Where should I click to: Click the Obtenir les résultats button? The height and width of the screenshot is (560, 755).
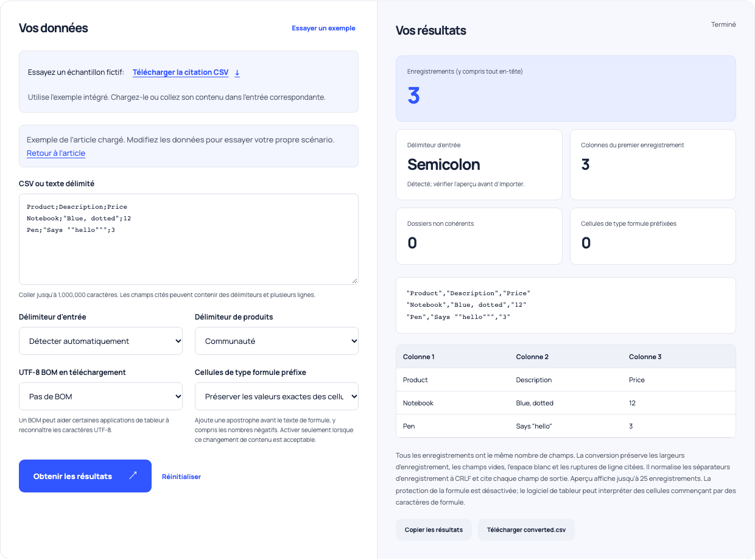[85, 476]
